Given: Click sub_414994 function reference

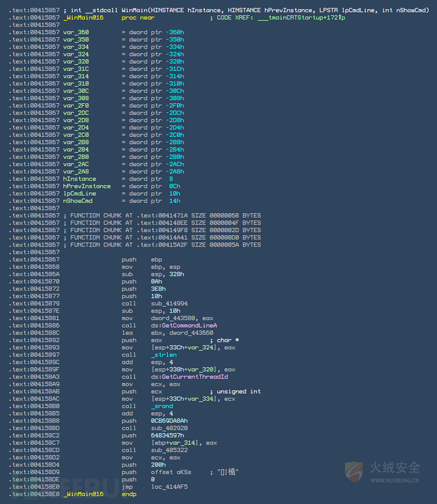Looking at the screenshot, I should point(169,304).
